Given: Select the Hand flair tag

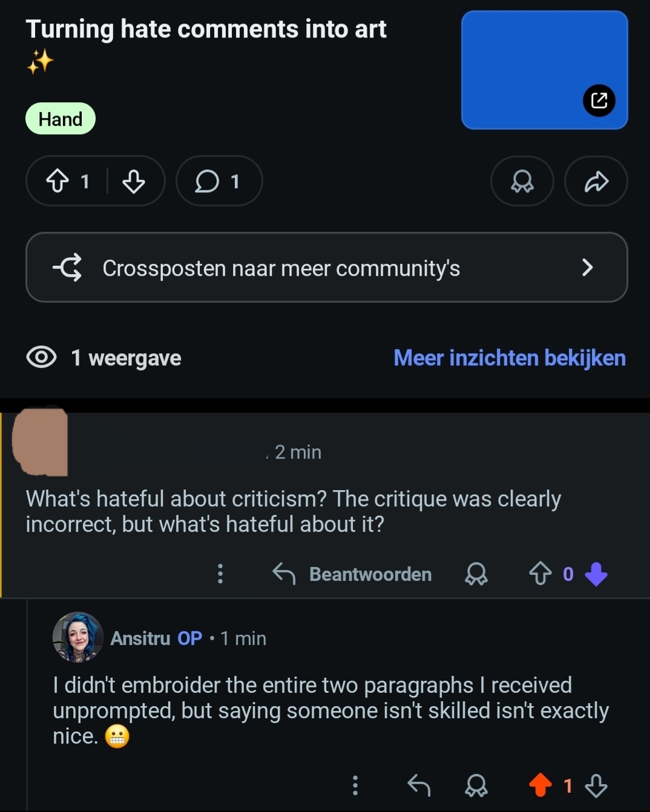Looking at the screenshot, I should (61, 119).
